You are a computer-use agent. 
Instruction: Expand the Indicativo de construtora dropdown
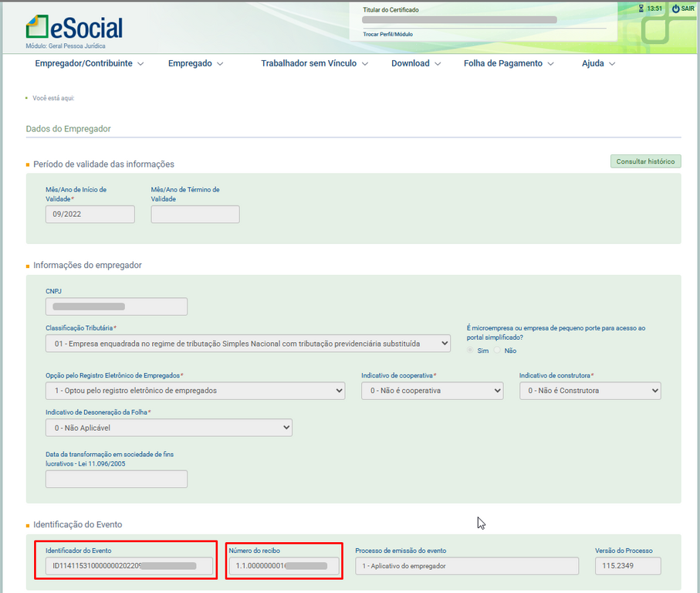click(x=590, y=391)
